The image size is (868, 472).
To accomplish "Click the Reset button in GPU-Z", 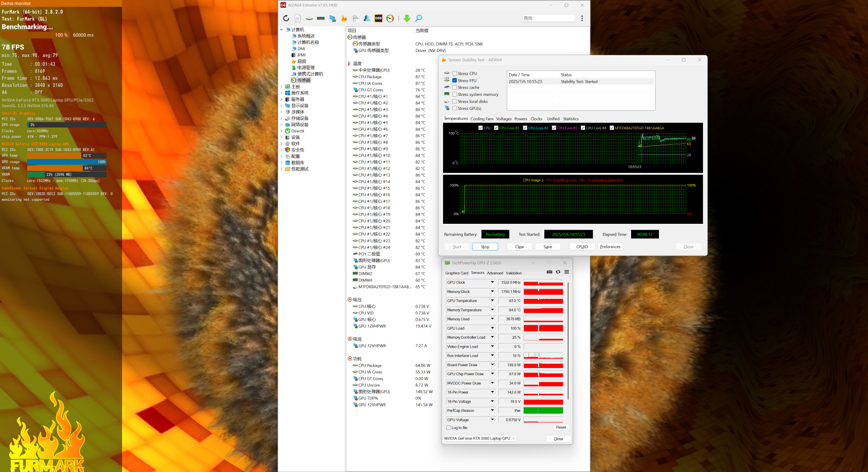I will [561, 427].
